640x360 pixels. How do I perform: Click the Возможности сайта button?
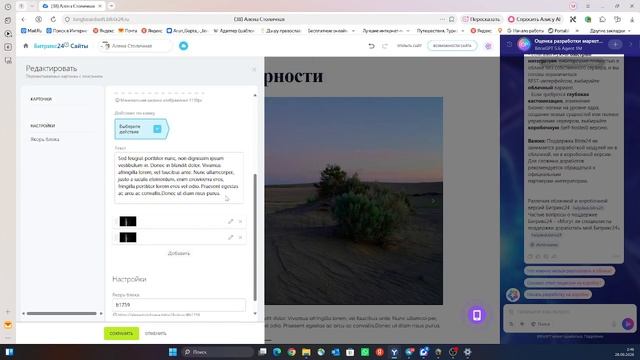[452, 46]
